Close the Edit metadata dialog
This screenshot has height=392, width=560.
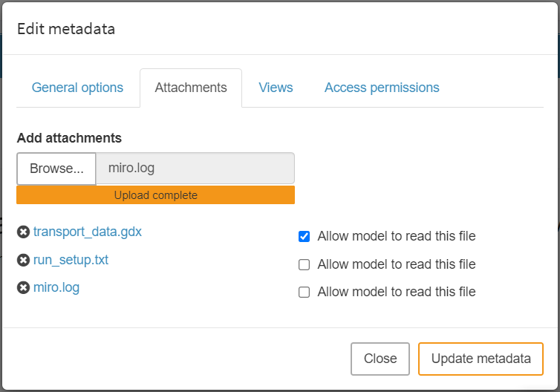pyautogui.click(x=380, y=359)
